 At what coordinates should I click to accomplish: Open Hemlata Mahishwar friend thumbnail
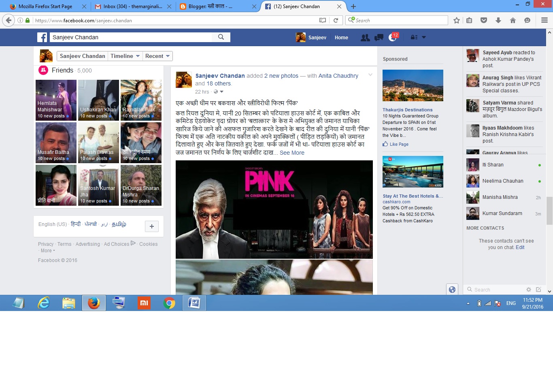click(56, 100)
